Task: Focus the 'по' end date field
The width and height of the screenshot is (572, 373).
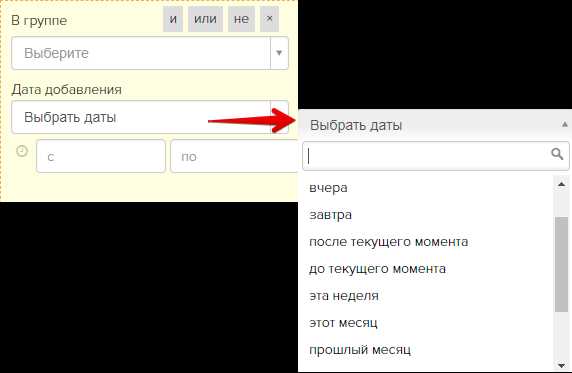Action: click(234, 156)
